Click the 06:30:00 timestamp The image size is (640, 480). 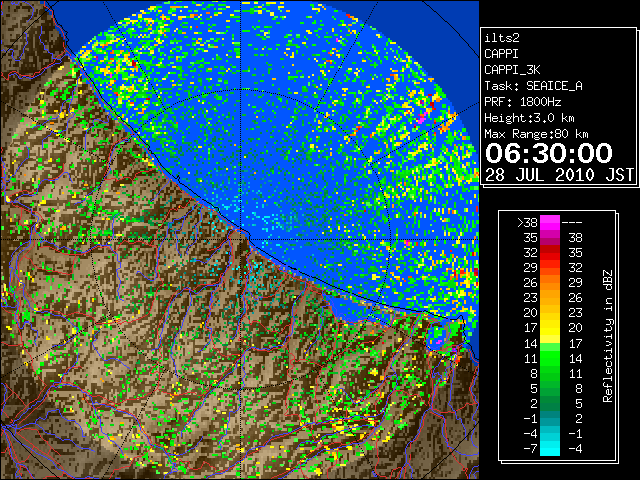[x=549, y=153]
